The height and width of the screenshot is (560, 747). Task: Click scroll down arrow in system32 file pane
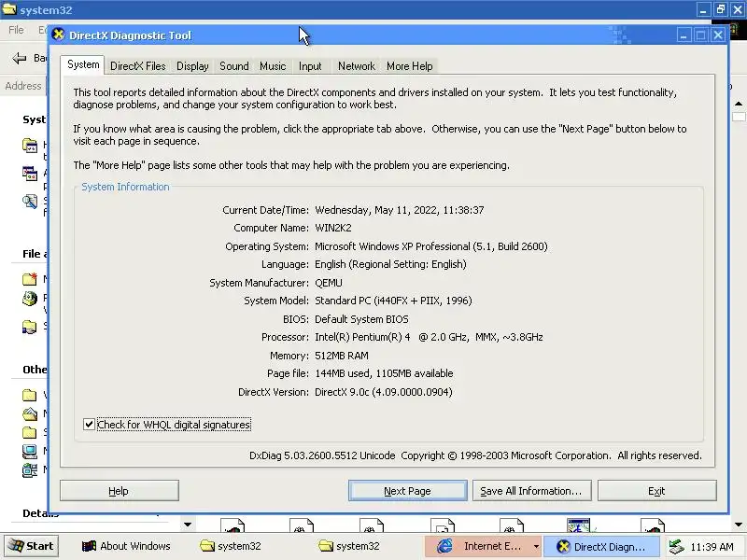click(739, 525)
